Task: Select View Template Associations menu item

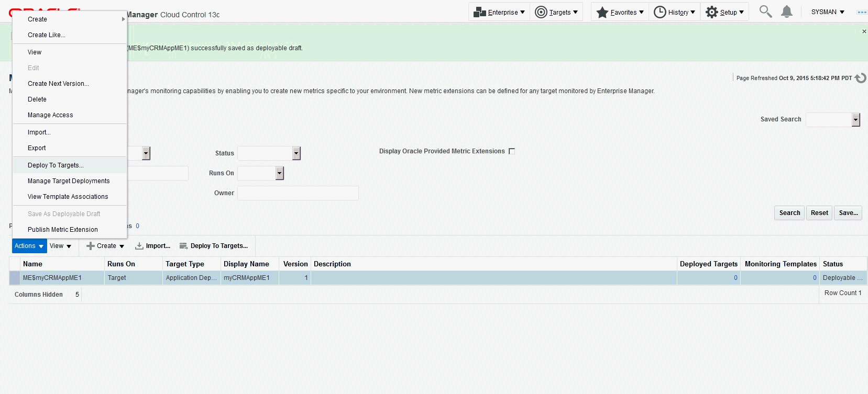Action: click(x=70, y=197)
